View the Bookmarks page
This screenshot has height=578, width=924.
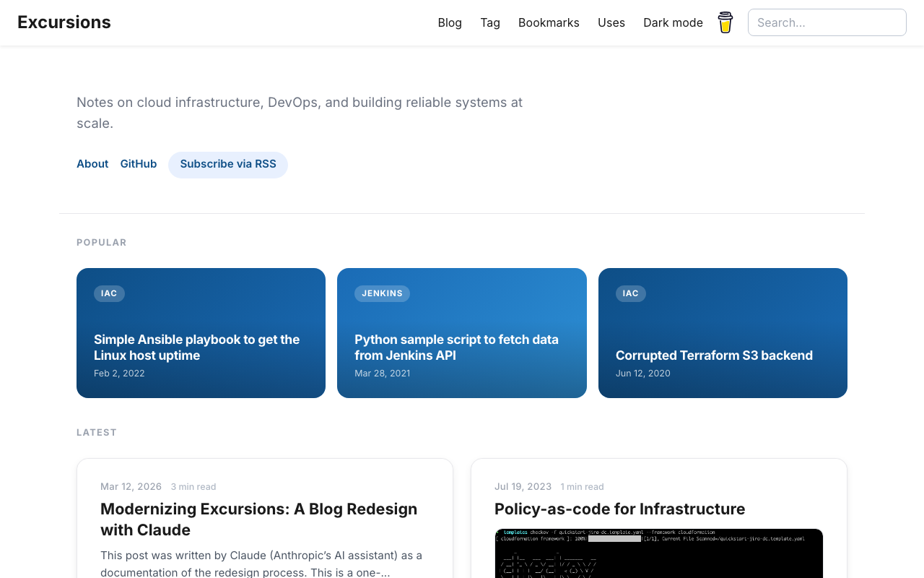tap(549, 22)
